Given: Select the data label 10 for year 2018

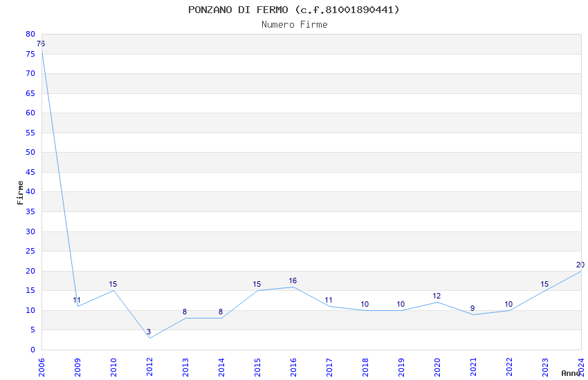Looking at the screenshot, I should (x=365, y=305).
